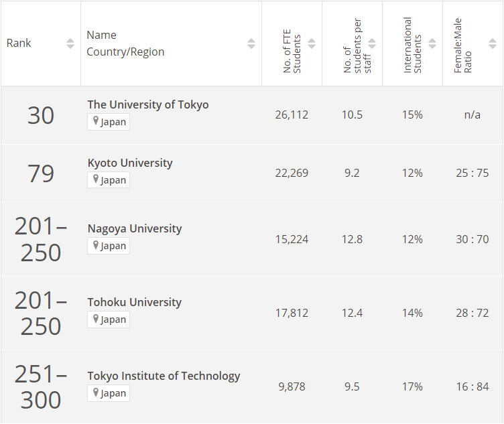Click location pin icon under Kyoto University
The width and height of the screenshot is (504, 424).
96,180
